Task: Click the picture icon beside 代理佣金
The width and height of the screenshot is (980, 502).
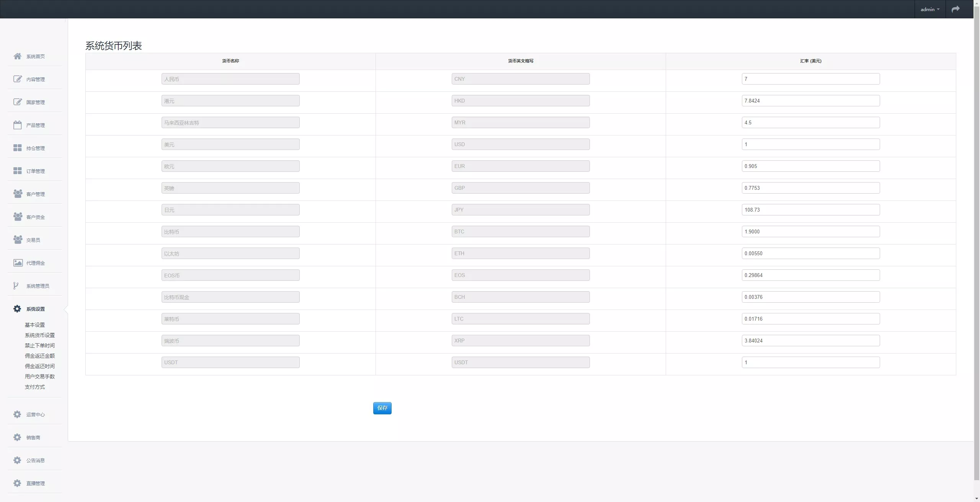Action: pyautogui.click(x=17, y=263)
